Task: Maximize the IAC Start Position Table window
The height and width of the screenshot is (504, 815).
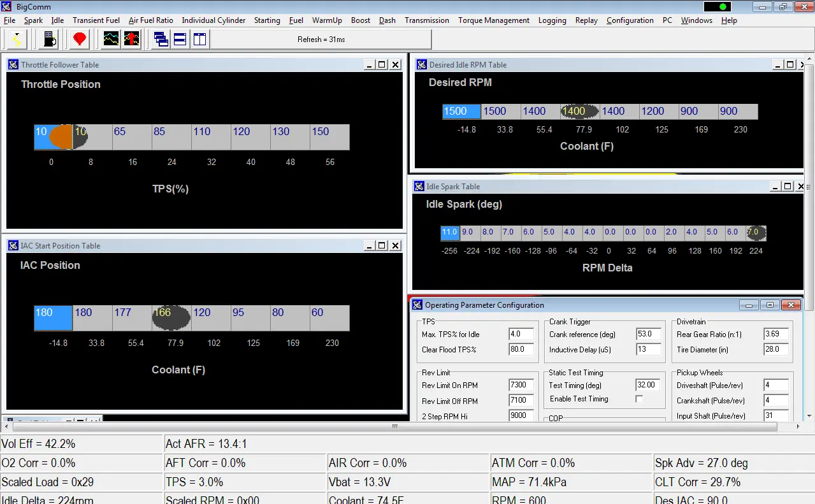Action: pyautogui.click(x=382, y=246)
